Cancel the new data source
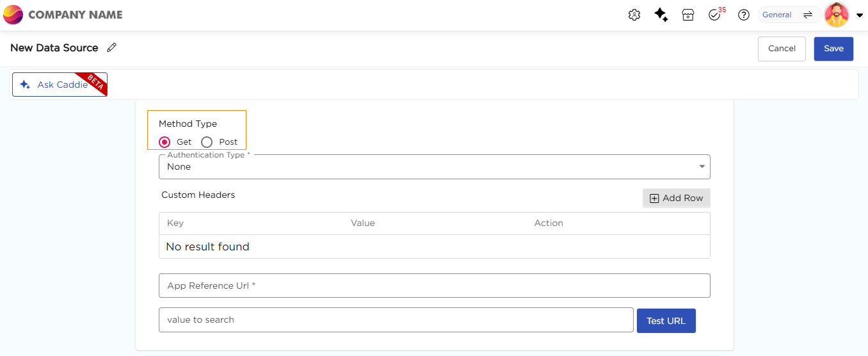 pyautogui.click(x=782, y=49)
